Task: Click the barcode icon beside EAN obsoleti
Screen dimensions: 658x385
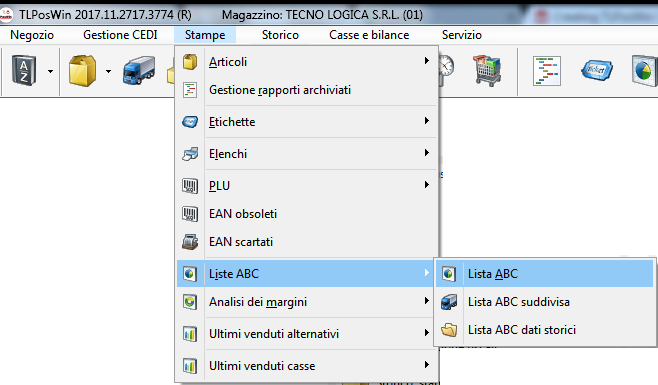Action: click(190, 214)
